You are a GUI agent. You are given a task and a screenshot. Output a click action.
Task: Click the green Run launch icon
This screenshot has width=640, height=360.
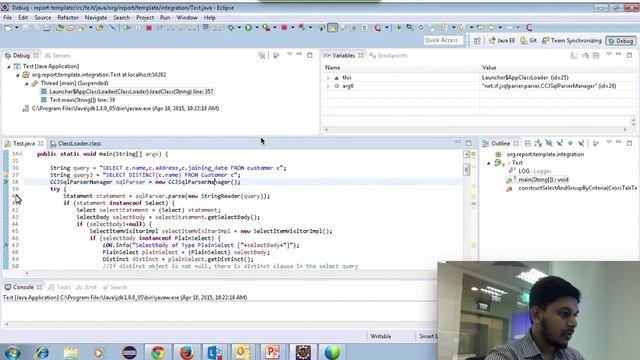click(248, 28)
